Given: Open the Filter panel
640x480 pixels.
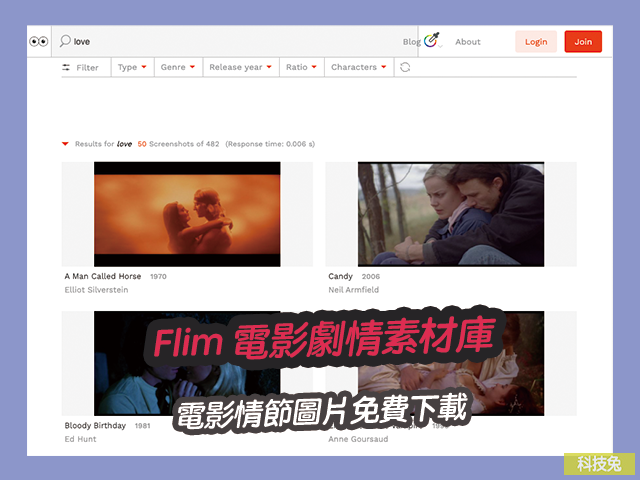Looking at the screenshot, I should [x=80, y=67].
